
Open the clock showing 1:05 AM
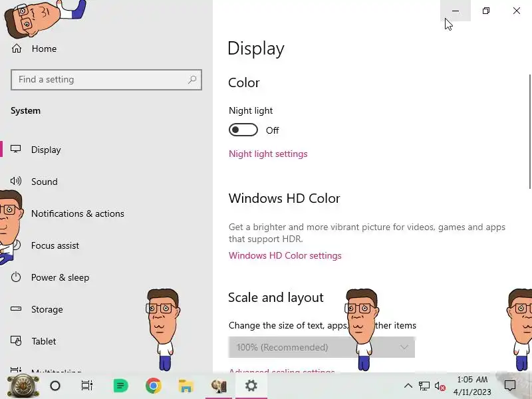(x=472, y=386)
